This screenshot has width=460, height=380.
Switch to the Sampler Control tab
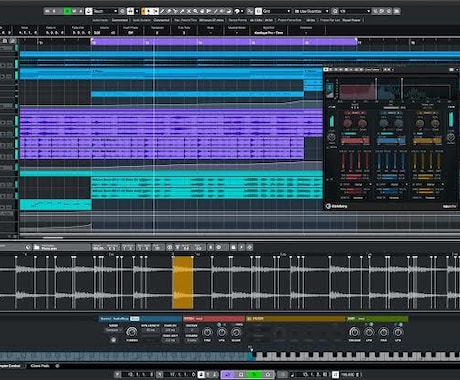11,366
